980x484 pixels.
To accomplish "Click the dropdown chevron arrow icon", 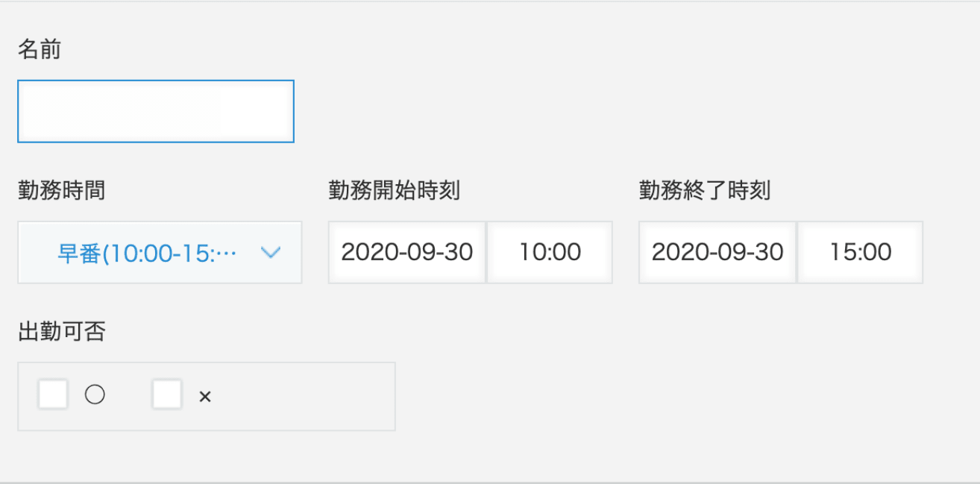I will (x=271, y=253).
